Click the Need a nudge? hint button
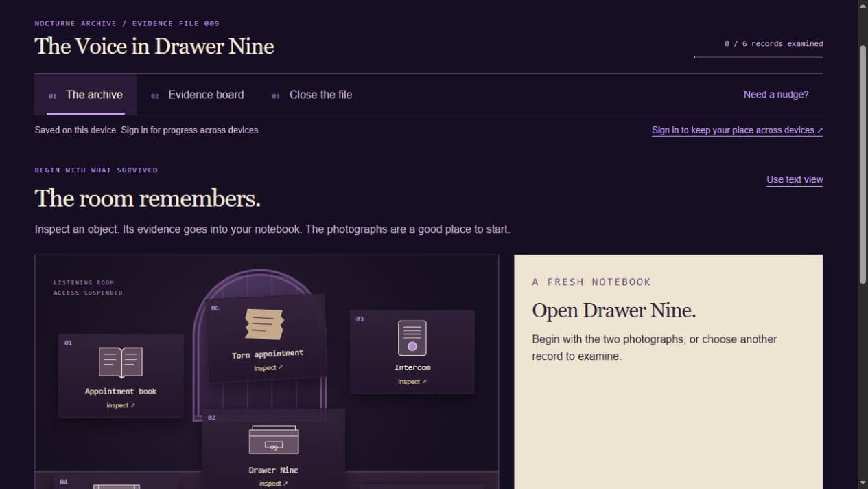This screenshot has width=868, height=489. coord(776,95)
